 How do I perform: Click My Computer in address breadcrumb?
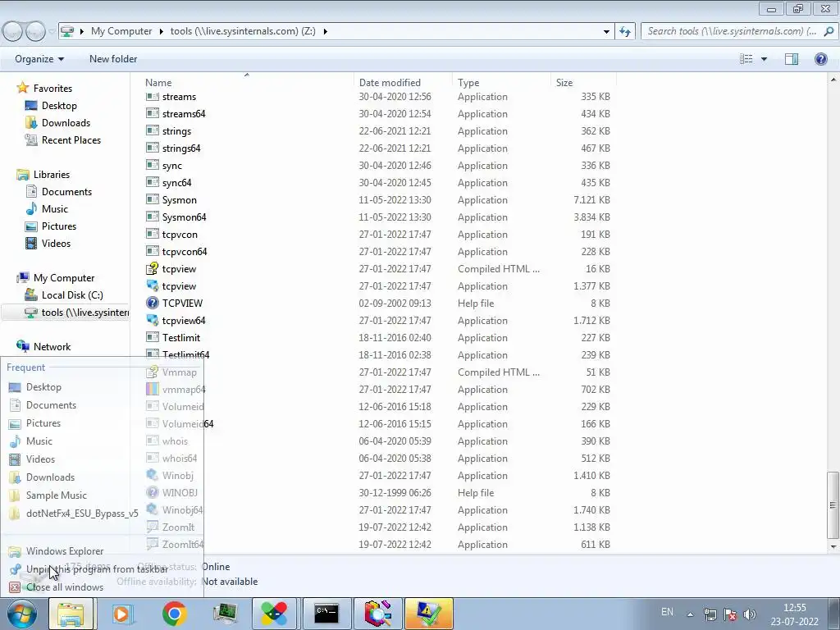click(x=121, y=31)
